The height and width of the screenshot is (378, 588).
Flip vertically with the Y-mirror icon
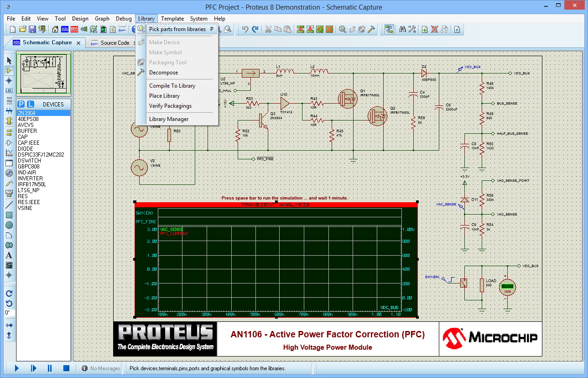point(9,336)
